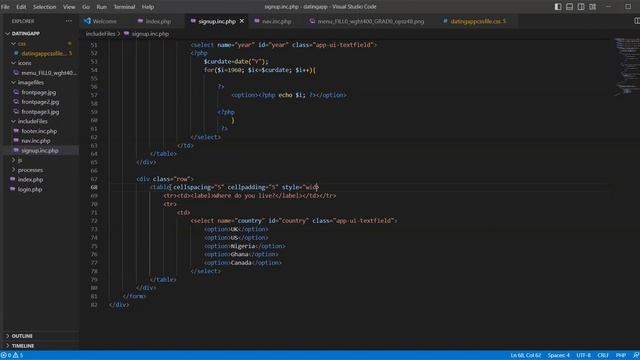Toggle the bottom panel layout icon
The image size is (640, 360).
569,7
